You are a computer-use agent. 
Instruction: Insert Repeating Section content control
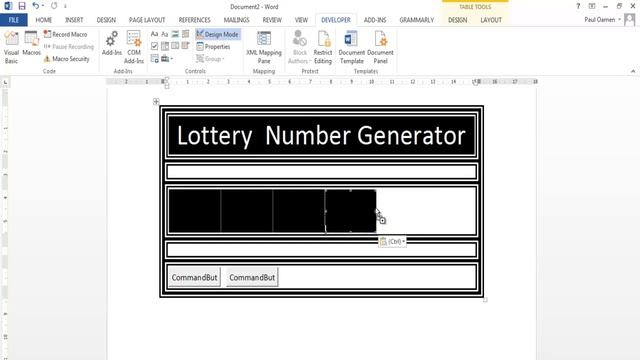[154, 59]
